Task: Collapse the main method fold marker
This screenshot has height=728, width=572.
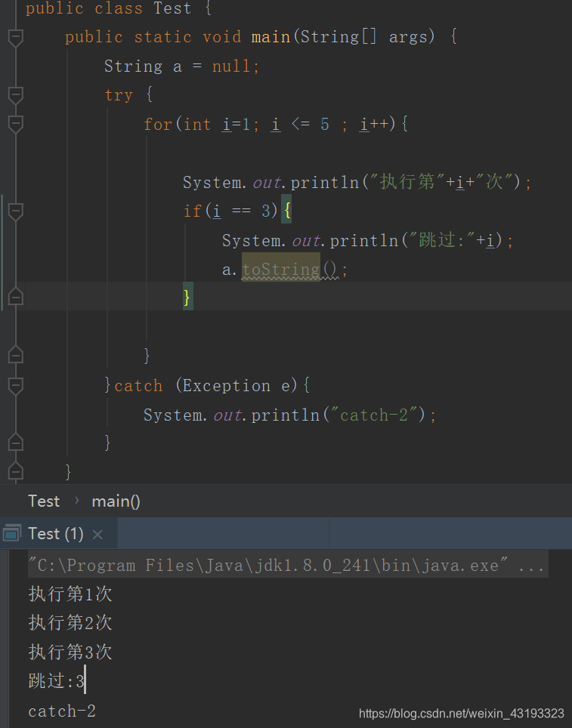Action: click(x=15, y=37)
